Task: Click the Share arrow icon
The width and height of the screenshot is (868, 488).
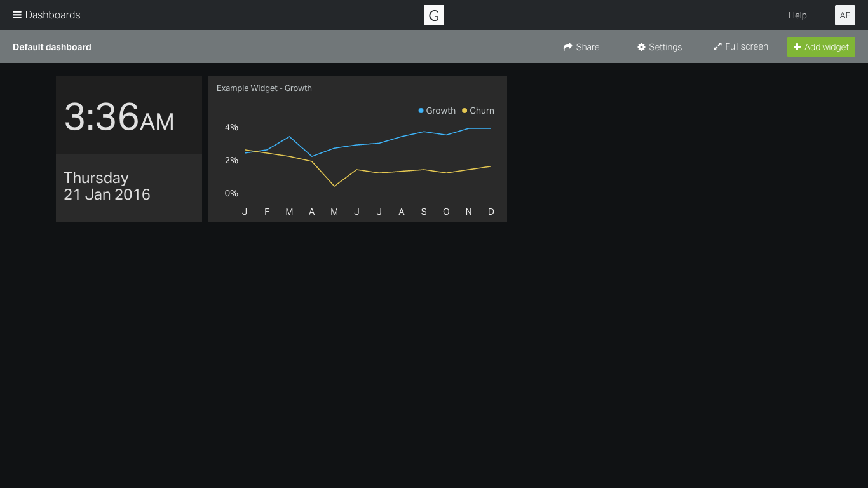Action: coord(568,47)
